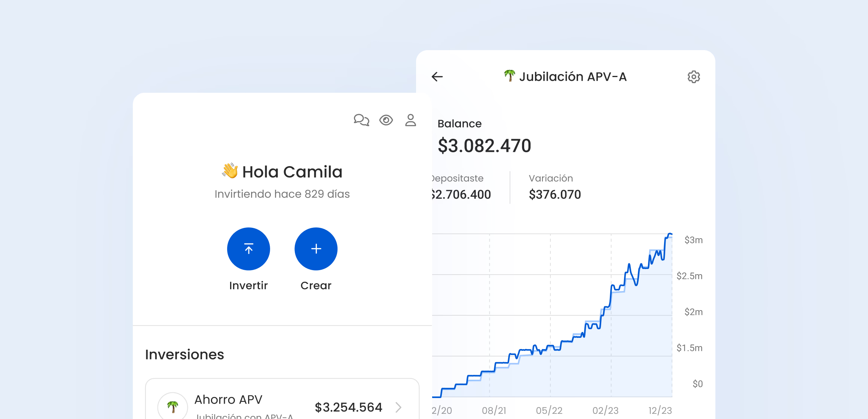Viewport: 868px width, 419px height.
Task: Click the 08/21 chart date label
Action: tap(494, 410)
